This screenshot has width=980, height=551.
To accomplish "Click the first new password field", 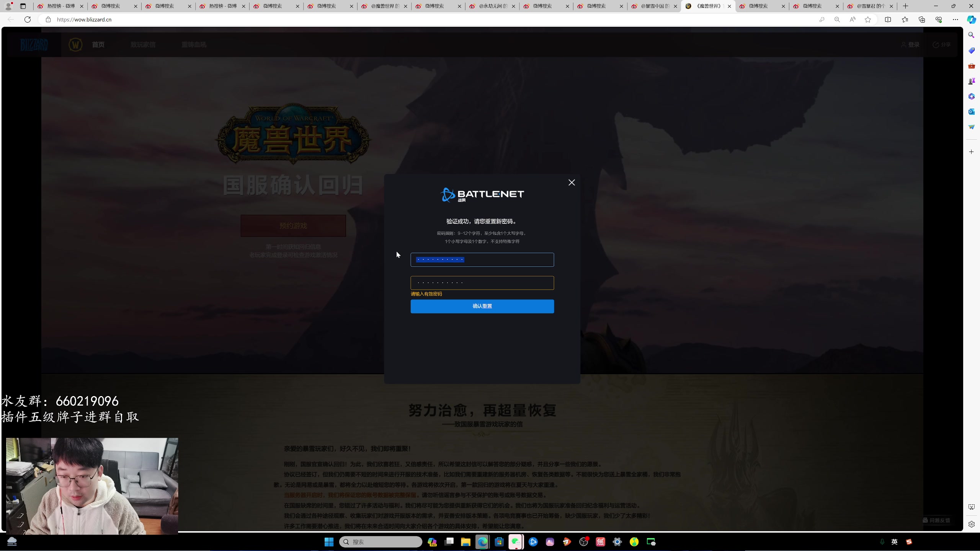I will point(482,260).
